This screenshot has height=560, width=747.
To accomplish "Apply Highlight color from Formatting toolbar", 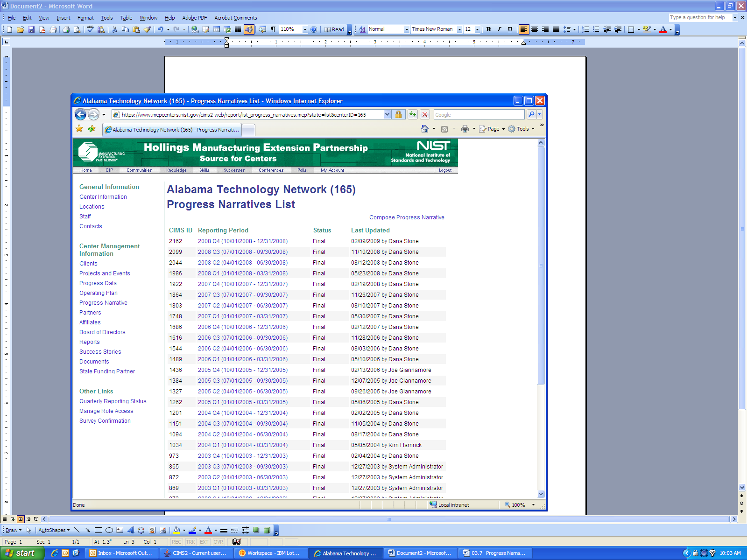I will pyautogui.click(x=647, y=29).
